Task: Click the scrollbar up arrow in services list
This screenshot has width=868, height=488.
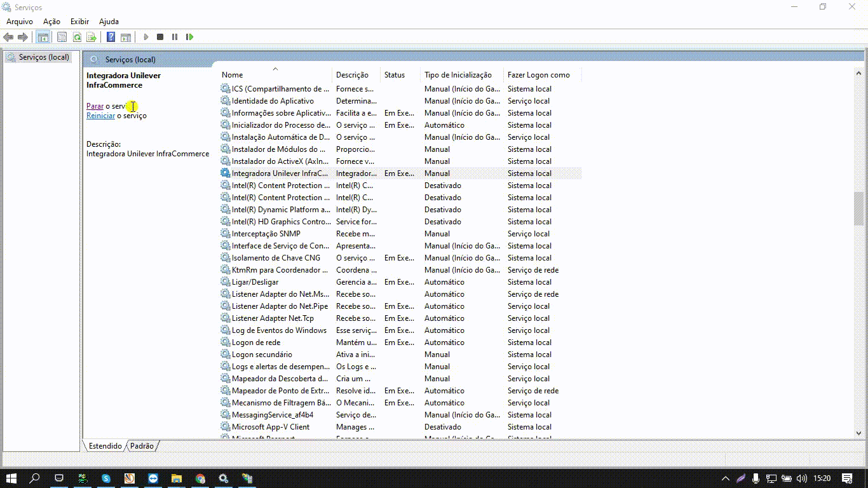Action: tap(859, 74)
